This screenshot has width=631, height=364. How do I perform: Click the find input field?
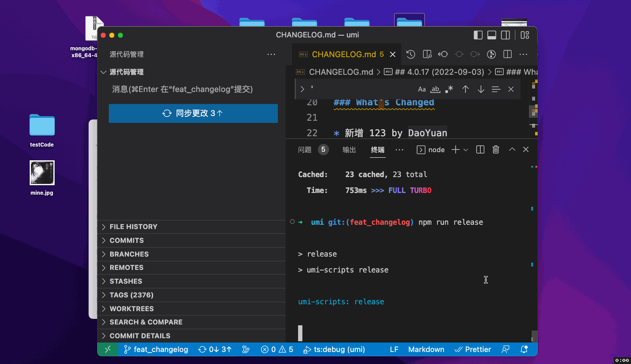[x=361, y=89]
